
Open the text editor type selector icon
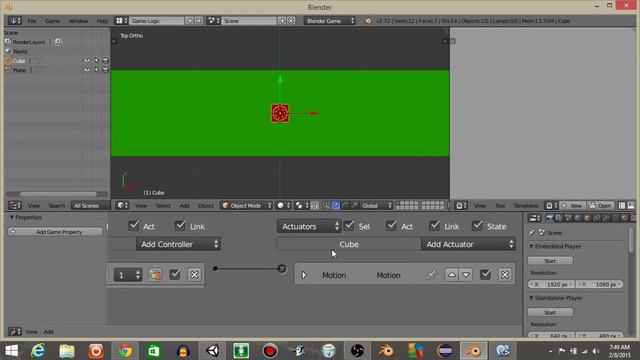(461, 205)
